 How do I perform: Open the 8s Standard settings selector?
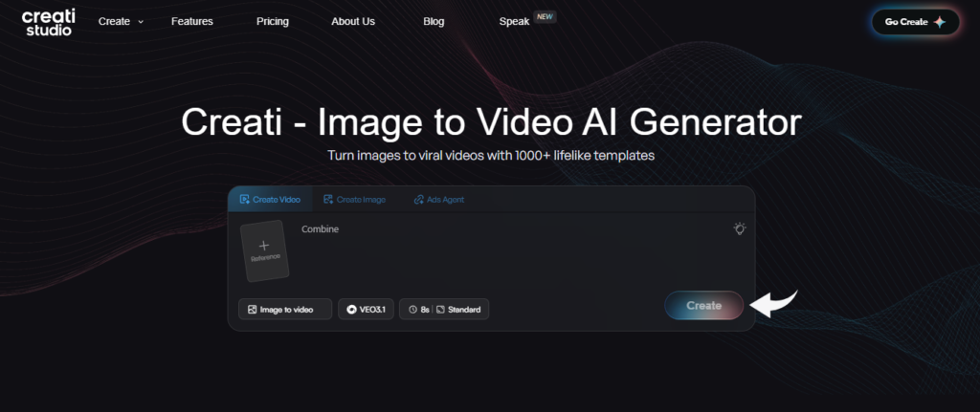(x=444, y=309)
